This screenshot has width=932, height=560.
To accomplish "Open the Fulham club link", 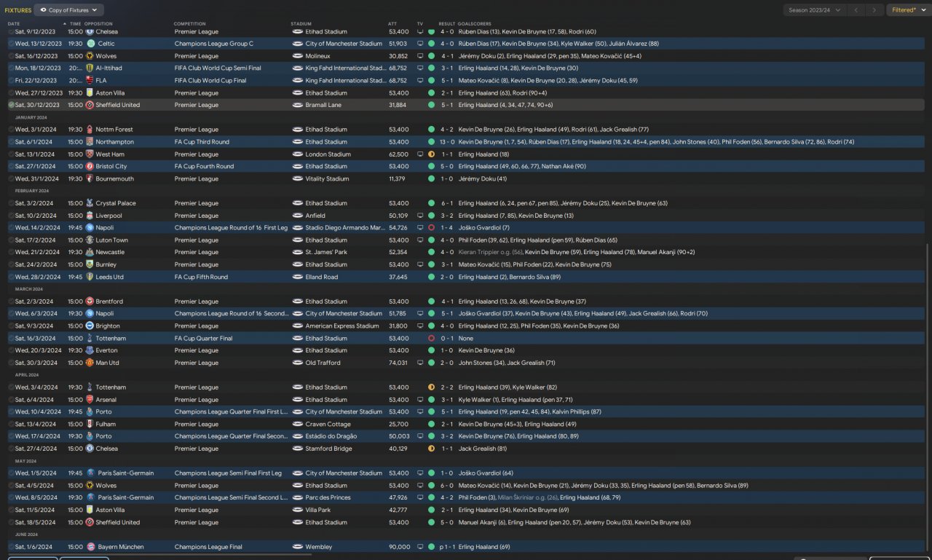I will coord(106,425).
